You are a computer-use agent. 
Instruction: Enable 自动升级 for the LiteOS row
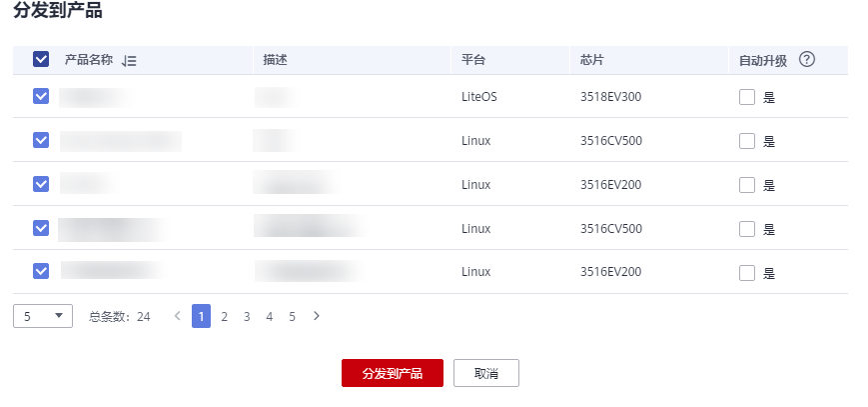coord(747,97)
